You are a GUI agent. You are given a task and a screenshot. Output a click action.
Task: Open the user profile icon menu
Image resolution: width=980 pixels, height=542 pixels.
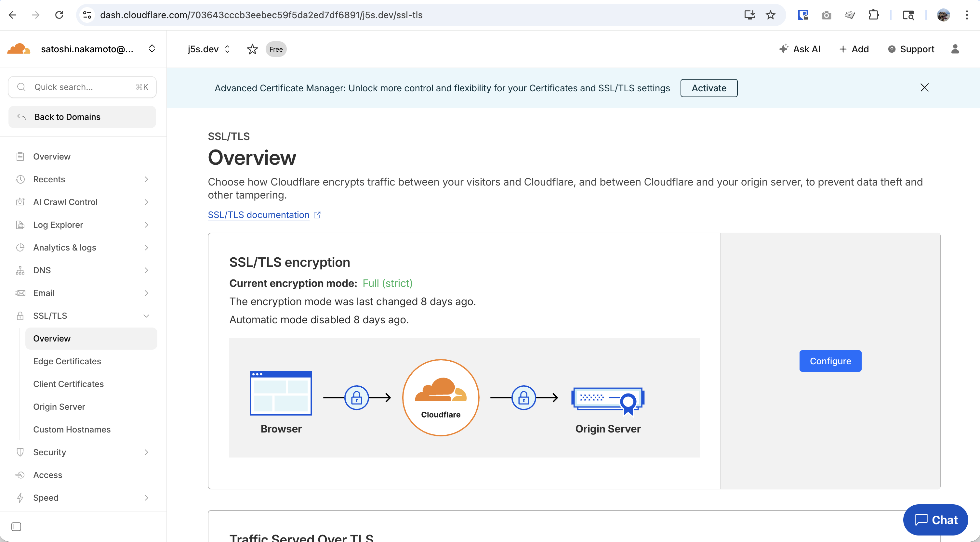pos(955,49)
